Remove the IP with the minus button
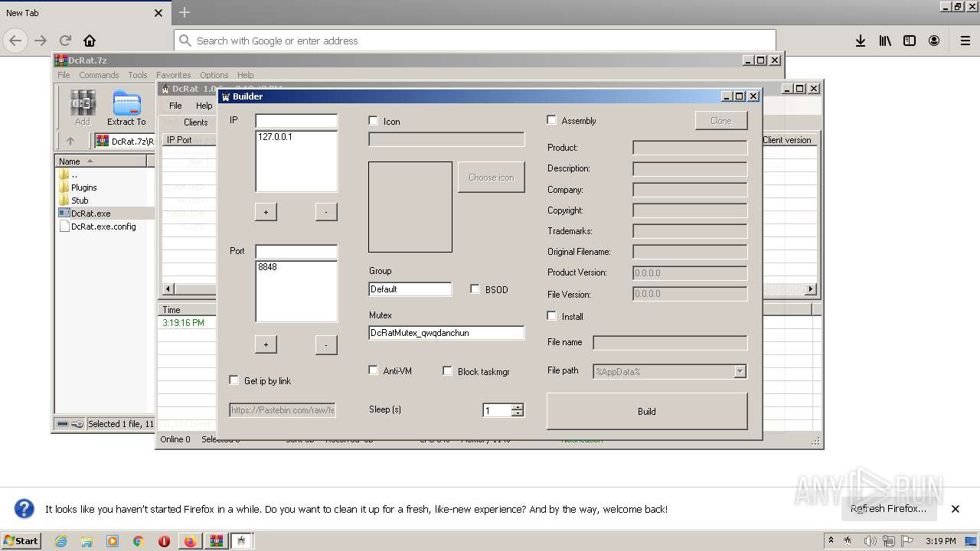 326,212
